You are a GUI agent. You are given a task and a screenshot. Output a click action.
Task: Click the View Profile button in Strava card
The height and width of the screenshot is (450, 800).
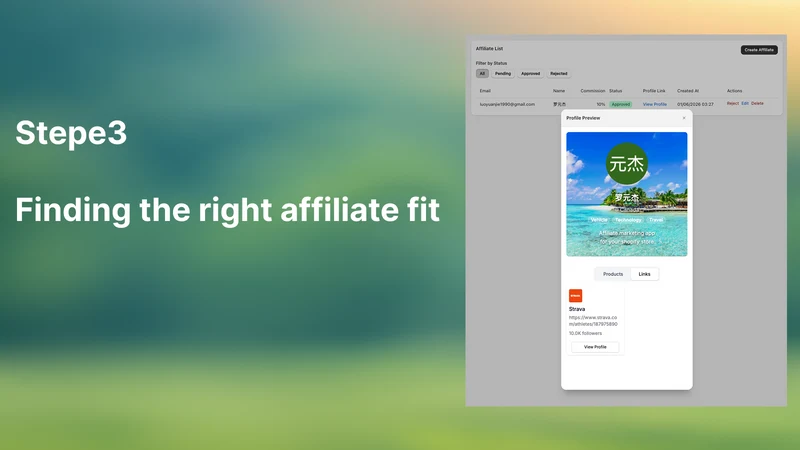click(595, 347)
